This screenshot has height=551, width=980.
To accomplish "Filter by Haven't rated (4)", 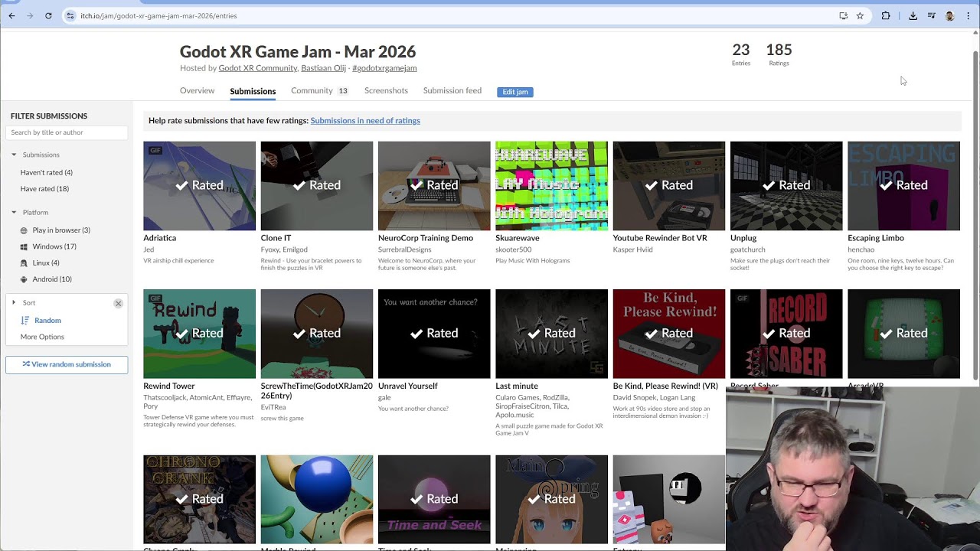I will click(x=47, y=172).
